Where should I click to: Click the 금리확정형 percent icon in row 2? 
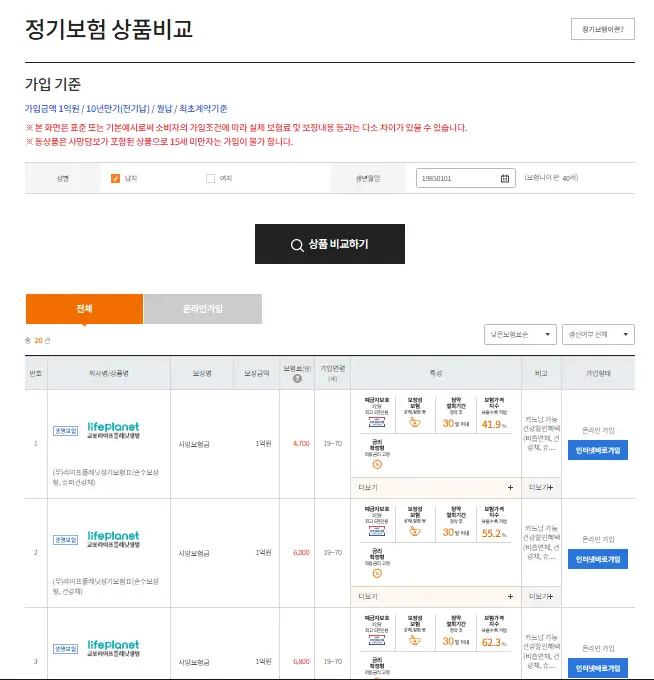pos(377,573)
